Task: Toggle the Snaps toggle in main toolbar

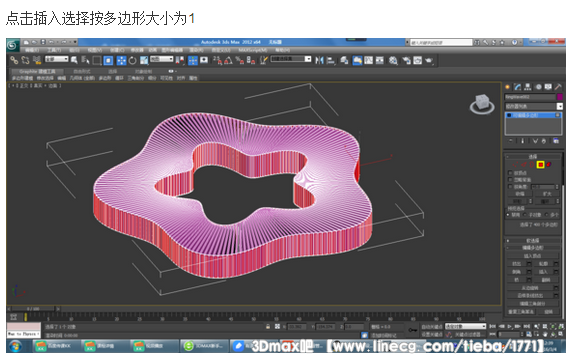Action: [217, 60]
